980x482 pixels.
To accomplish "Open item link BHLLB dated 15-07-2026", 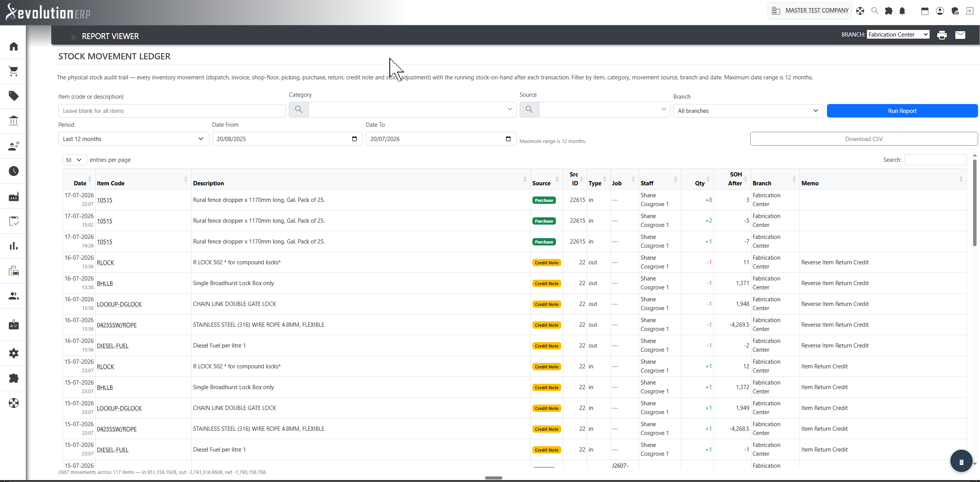I will (x=105, y=388).
